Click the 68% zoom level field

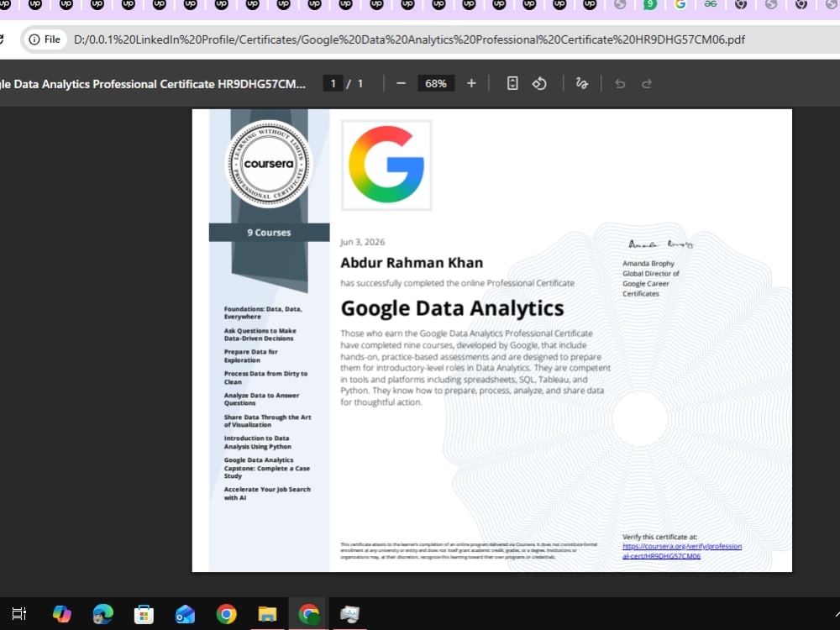(435, 83)
